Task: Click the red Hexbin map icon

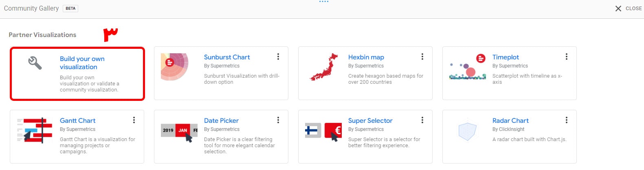Action: point(324,67)
